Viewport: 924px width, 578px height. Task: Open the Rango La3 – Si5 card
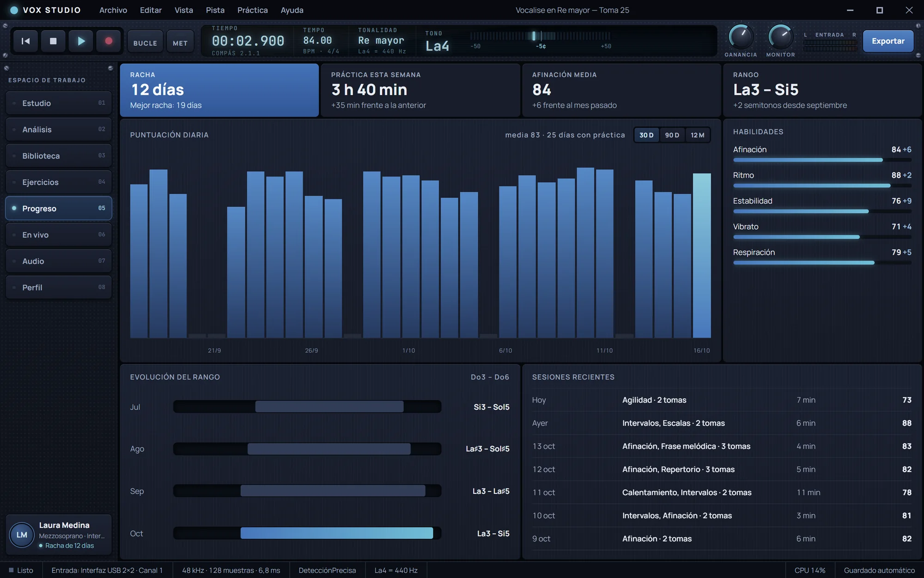tap(822, 90)
